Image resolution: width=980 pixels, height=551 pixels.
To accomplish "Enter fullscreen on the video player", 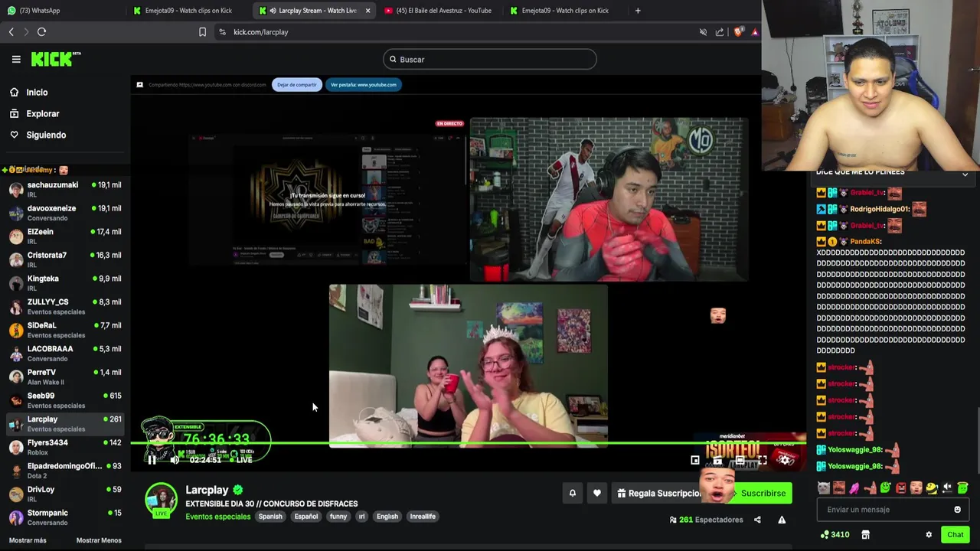I will 763,460.
